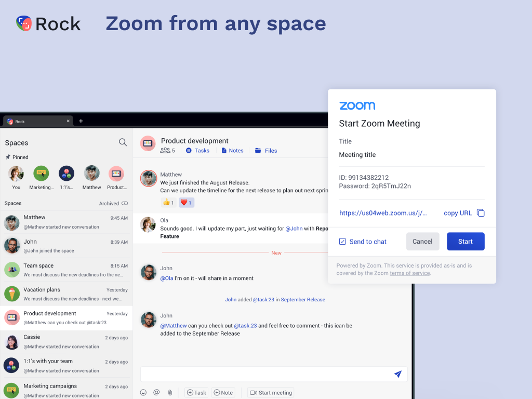
Task: Click the attach file paperclip icon
Action: (170, 393)
